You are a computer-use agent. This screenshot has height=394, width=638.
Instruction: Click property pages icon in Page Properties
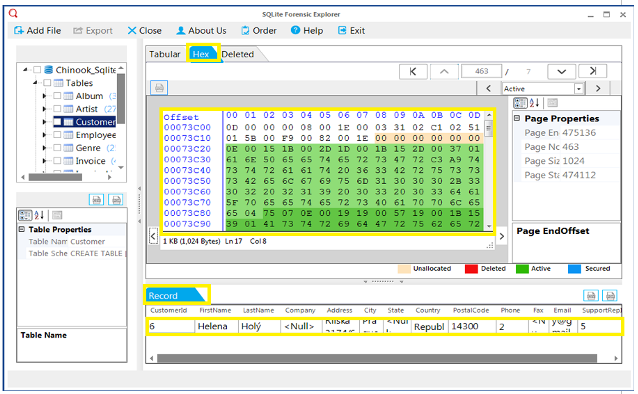coord(552,103)
